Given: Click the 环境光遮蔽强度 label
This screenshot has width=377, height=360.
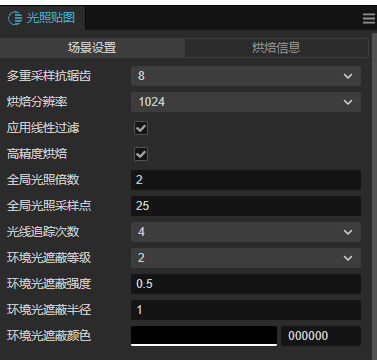Looking at the screenshot, I should pyautogui.click(x=49, y=284).
